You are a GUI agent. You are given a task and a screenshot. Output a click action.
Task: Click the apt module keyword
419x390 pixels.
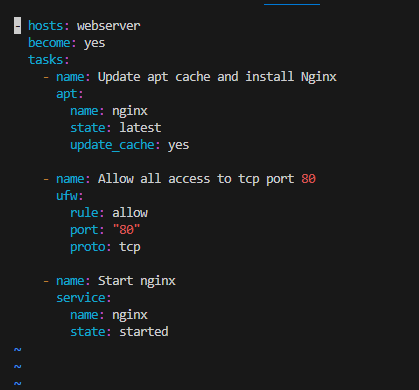[x=66, y=94]
